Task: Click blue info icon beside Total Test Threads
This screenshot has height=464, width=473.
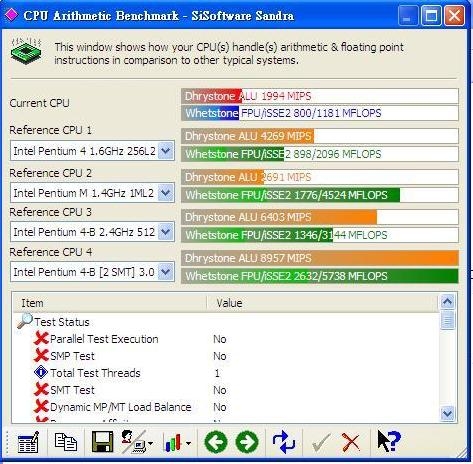Action: [x=41, y=372]
